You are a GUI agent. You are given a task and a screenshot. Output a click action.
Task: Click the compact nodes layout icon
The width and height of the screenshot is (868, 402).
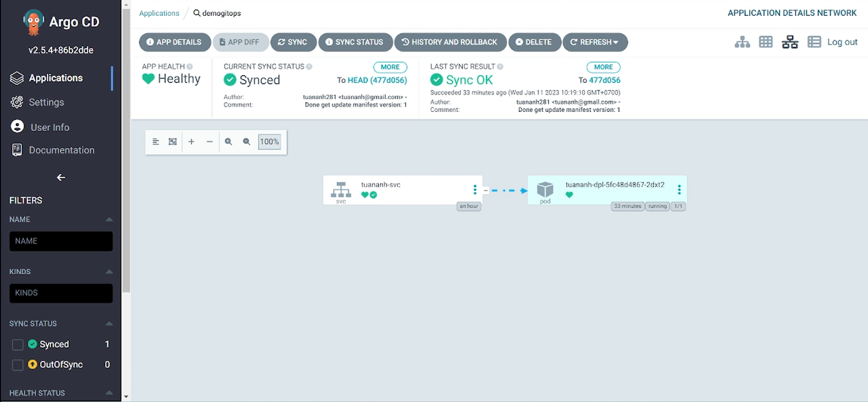pyautogui.click(x=156, y=142)
